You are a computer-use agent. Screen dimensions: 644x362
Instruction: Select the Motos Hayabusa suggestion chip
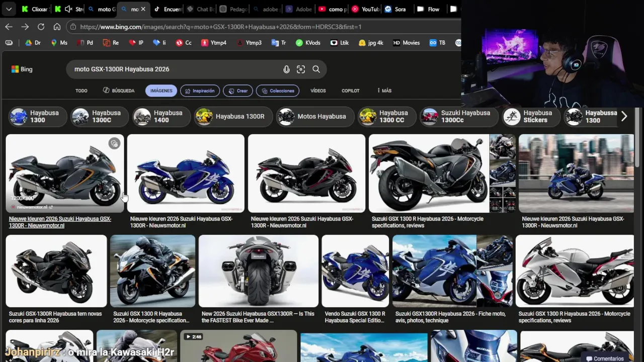pos(314,117)
